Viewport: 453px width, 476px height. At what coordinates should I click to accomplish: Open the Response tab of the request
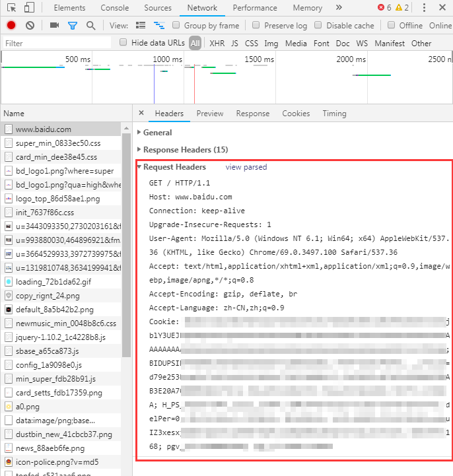point(252,114)
